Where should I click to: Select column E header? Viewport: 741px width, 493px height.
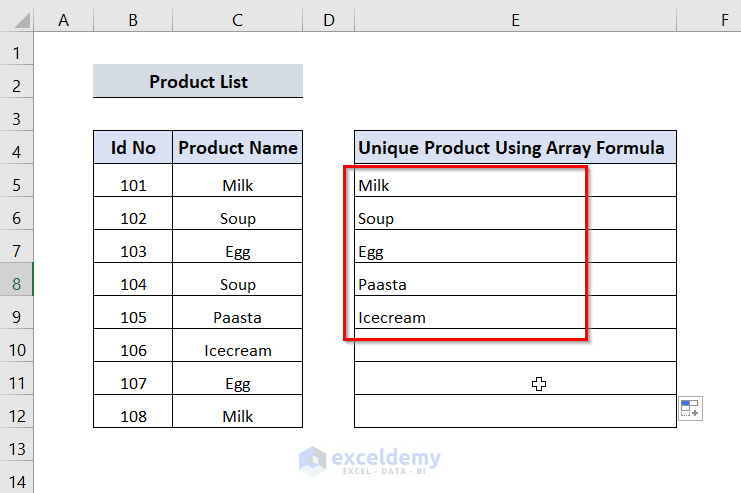(x=515, y=17)
